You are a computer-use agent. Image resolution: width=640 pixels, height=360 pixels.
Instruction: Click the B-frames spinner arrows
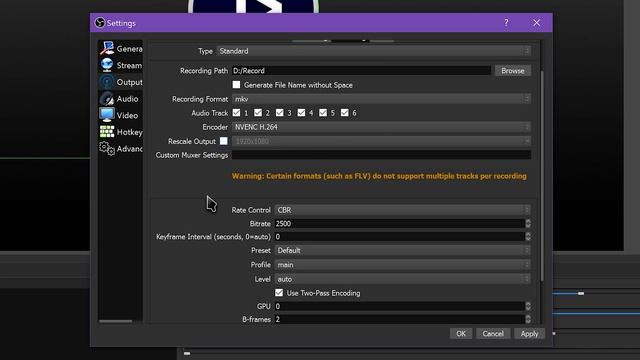(528, 319)
